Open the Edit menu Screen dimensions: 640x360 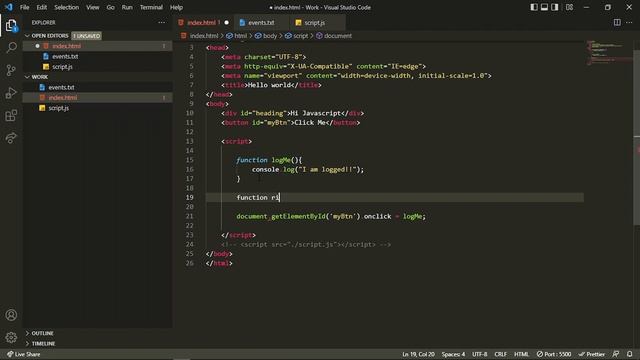42,7
